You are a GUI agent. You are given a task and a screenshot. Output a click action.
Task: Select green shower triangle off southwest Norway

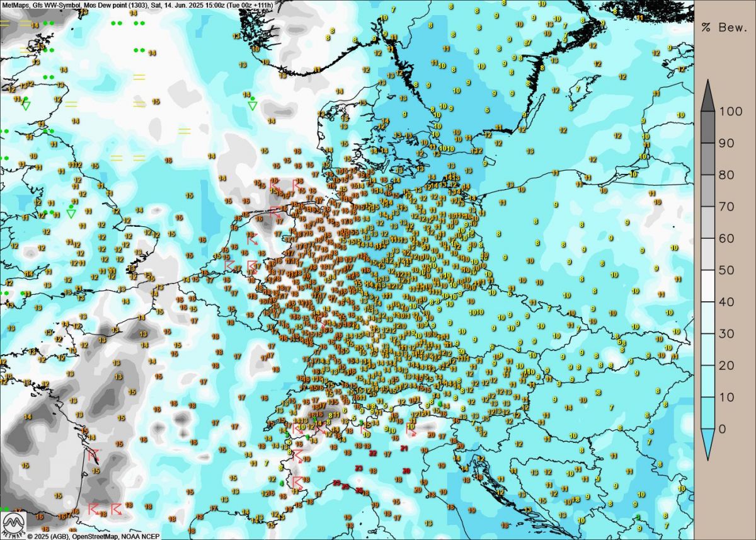[252, 104]
